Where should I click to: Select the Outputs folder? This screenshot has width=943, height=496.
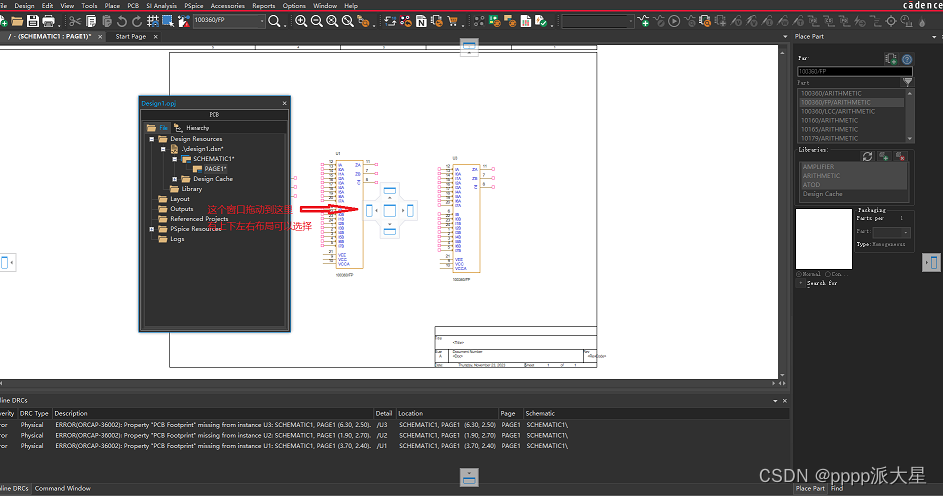(181, 209)
